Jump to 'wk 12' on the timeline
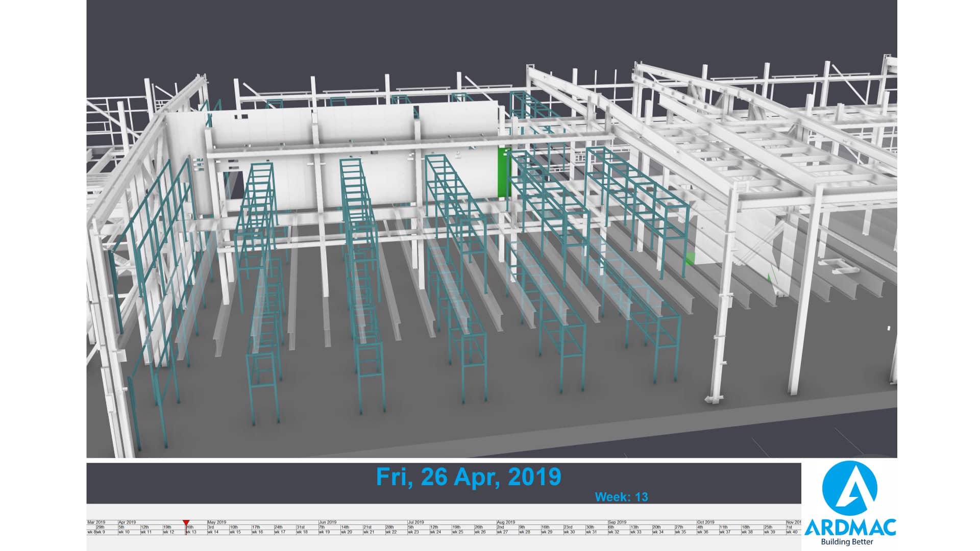Image resolution: width=980 pixels, height=551 pixels. click(x=168, y=532)
